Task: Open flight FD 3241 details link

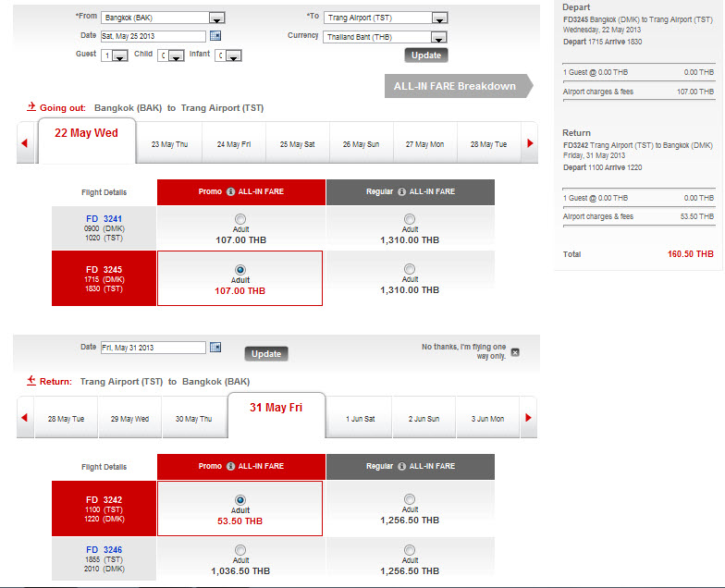Action: point(104,218)
